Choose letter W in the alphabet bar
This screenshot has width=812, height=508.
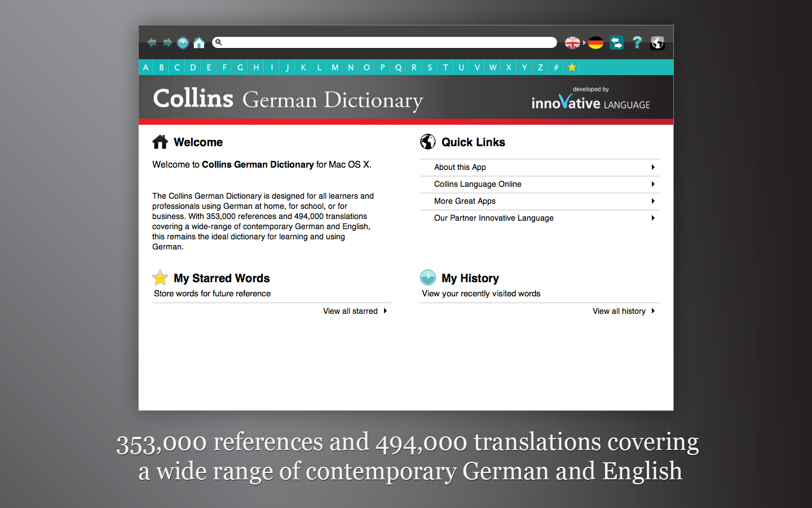tap(493, 67)
